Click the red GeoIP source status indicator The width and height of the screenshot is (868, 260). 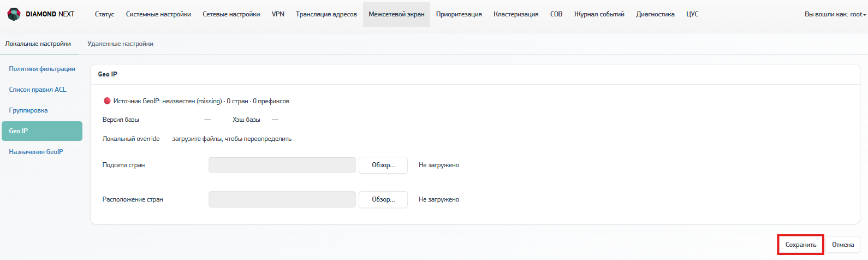pos(107,101)
